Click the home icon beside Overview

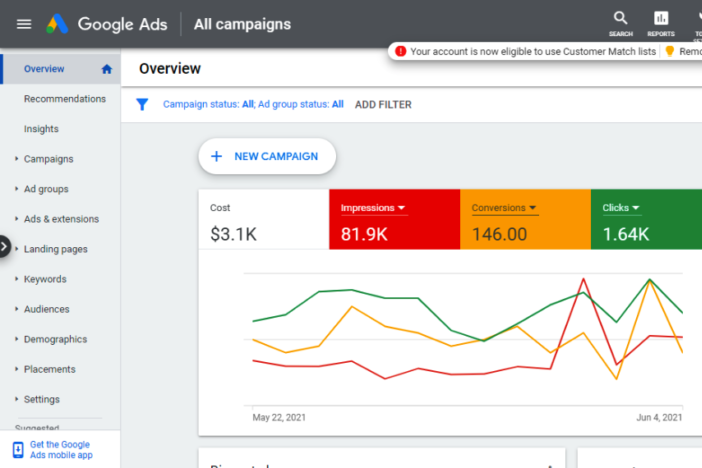point(107,69)
